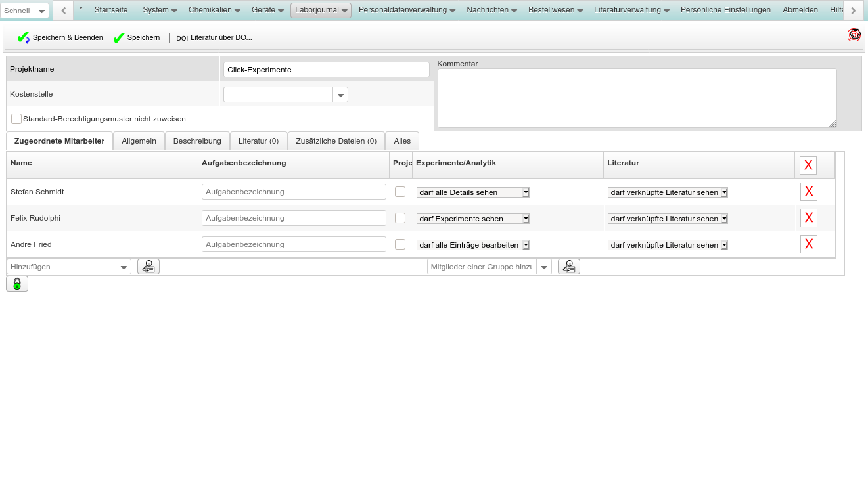Click the add-group-members icon button
The height and width of the screenshot is (499, 868).
(x=569, y=267)
